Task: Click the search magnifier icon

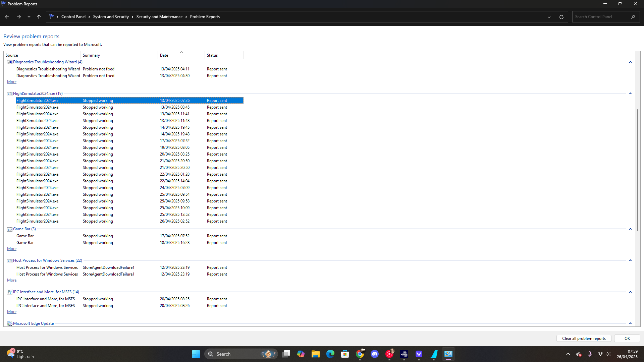Action: pos(633,17)
